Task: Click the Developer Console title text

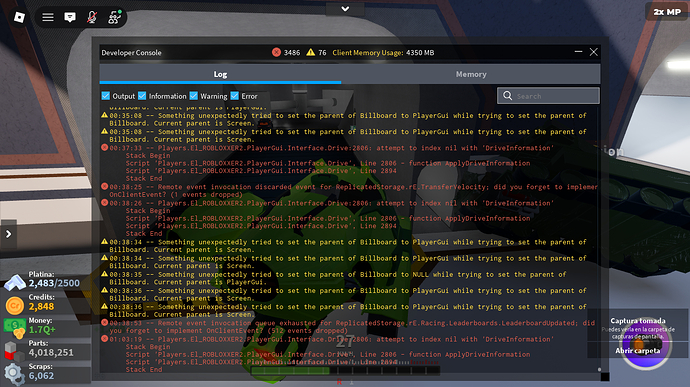Action: pyautogui.click(x=131, y=52)
